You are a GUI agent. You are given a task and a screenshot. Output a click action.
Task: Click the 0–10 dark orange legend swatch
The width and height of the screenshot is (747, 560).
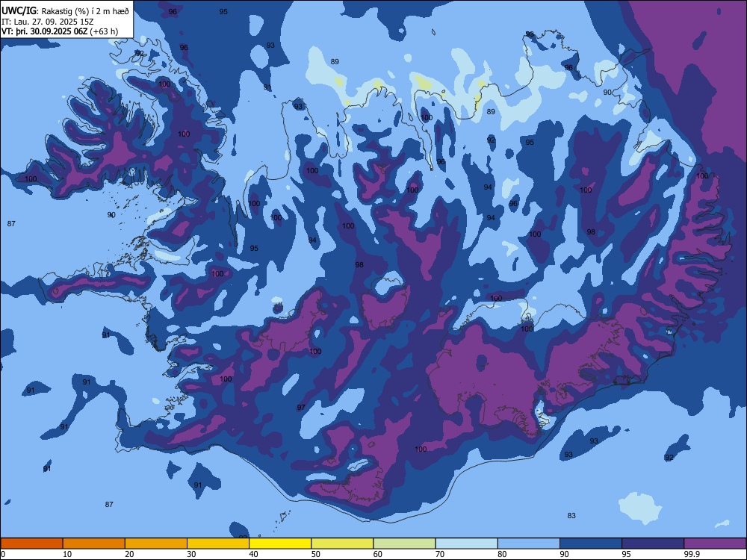click(31, 544)
